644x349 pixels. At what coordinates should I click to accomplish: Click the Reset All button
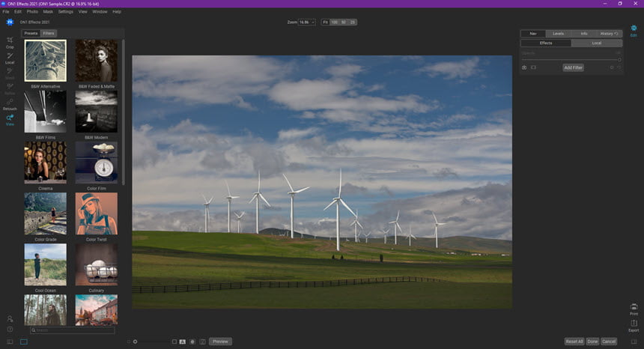point(574,342)
